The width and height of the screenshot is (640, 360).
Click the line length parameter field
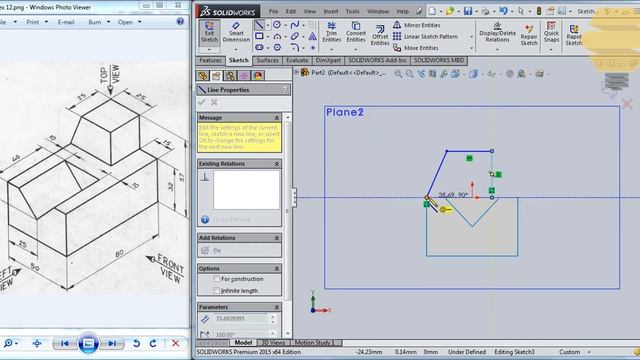point(240,318)
